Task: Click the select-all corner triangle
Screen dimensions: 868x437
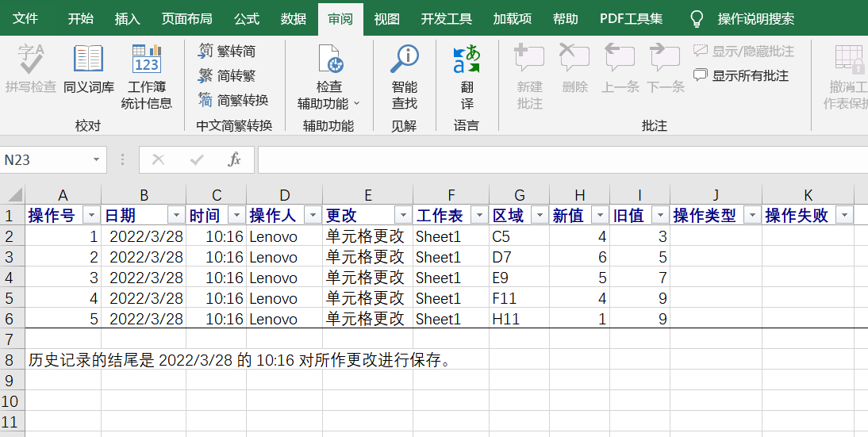Action: (15, 195)
